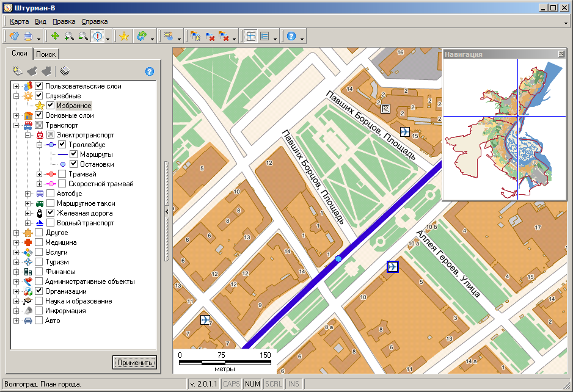Click the help icon in layers panel

click(150, 71)
